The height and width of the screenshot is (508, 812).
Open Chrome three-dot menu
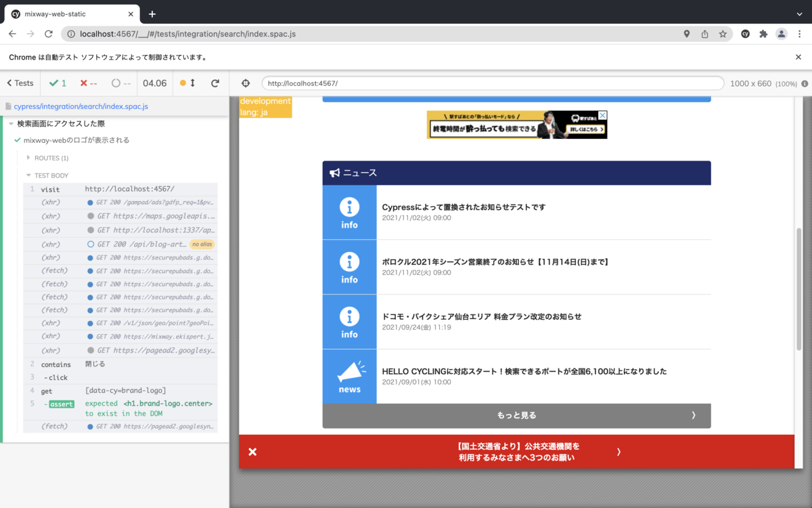(x=799, y=34)
